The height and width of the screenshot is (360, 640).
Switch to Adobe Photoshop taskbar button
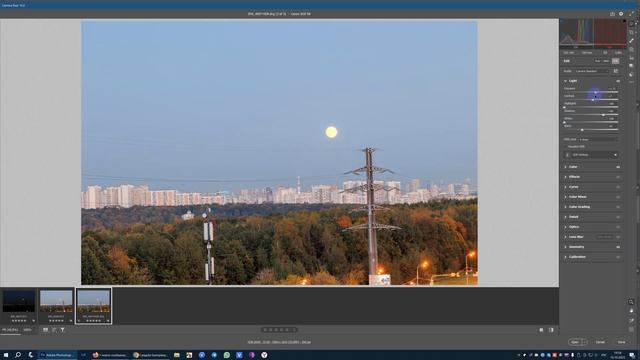pos(57,355)
